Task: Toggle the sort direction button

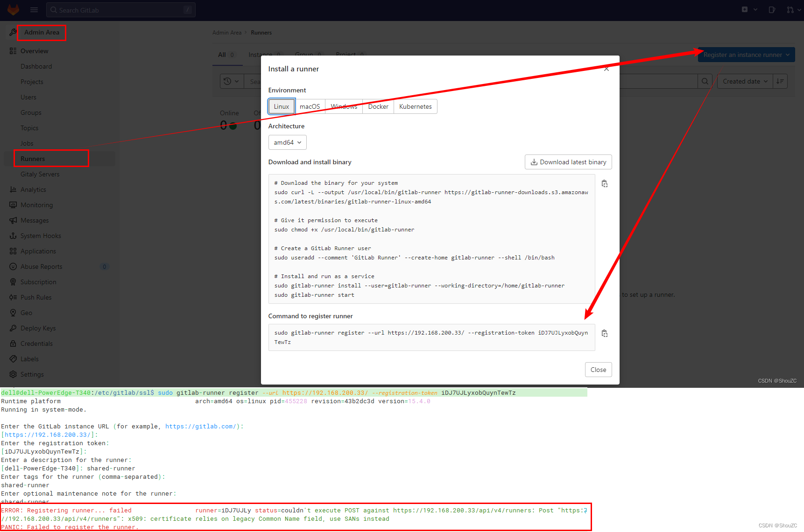Action: 780,81
